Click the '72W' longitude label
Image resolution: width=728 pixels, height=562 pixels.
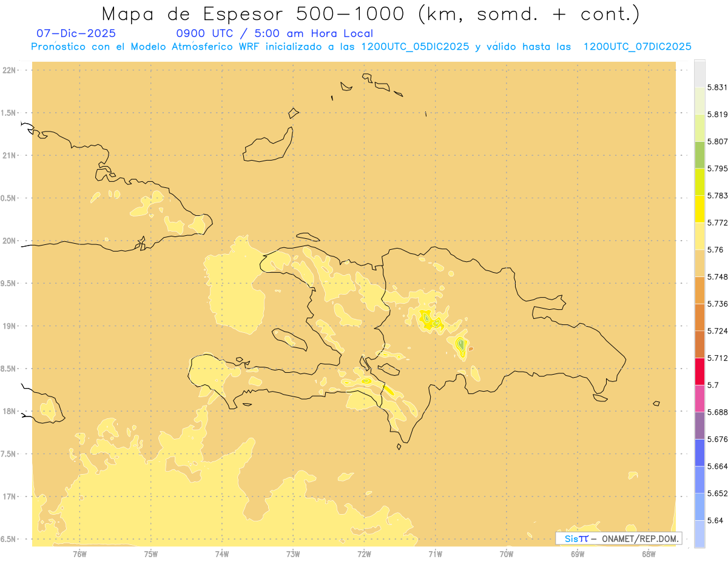pos(364,554)
